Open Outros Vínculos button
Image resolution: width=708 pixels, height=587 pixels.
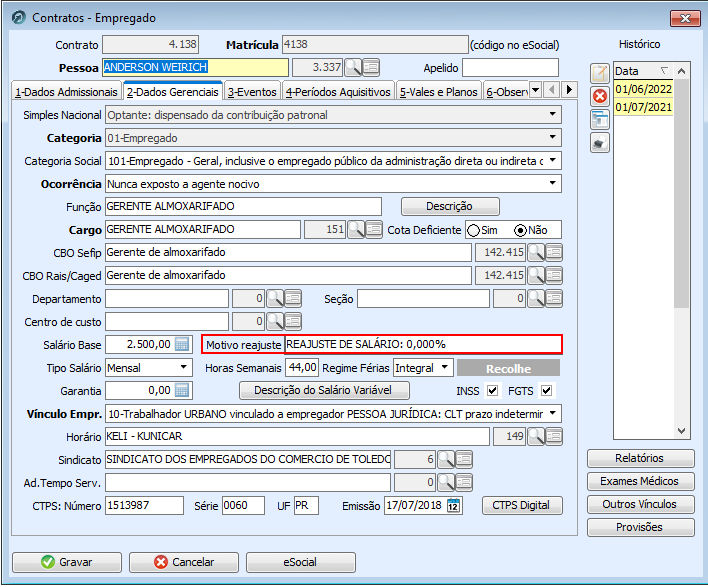pos(640,504)
